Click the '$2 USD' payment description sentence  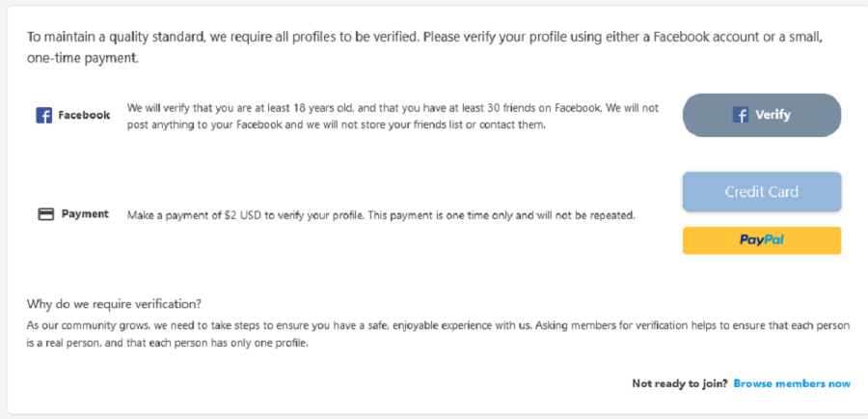(381, 215)
